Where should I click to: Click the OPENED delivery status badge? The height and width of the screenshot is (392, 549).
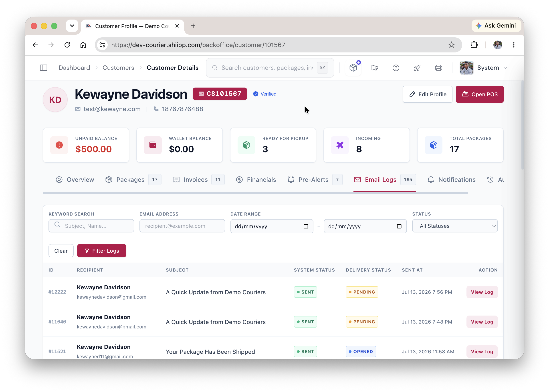361,352
